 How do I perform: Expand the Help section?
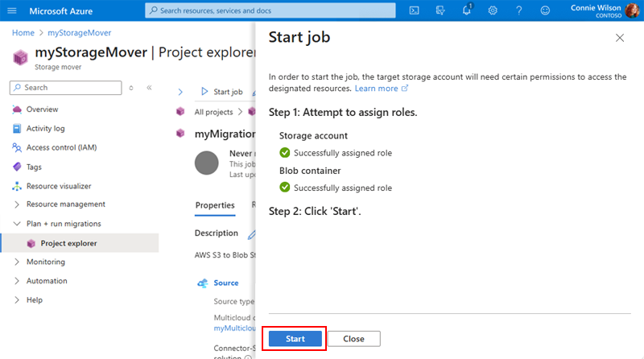tap(17, 300)
